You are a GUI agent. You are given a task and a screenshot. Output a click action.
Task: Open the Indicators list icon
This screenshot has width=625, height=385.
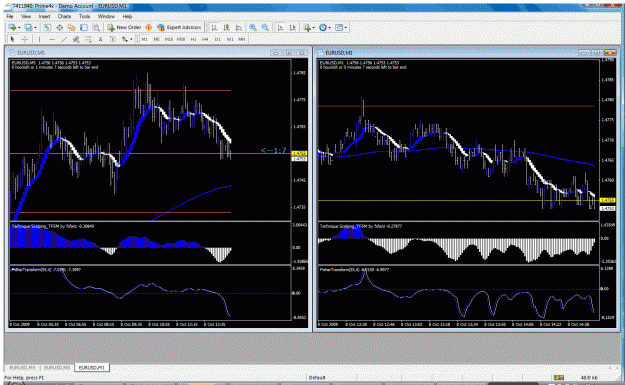307,28
